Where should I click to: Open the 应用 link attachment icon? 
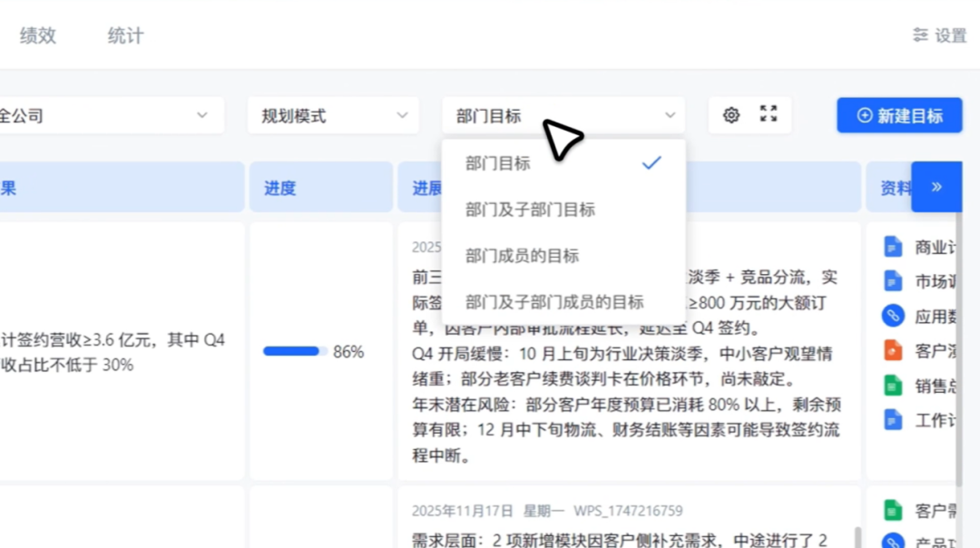coord(893,316)
